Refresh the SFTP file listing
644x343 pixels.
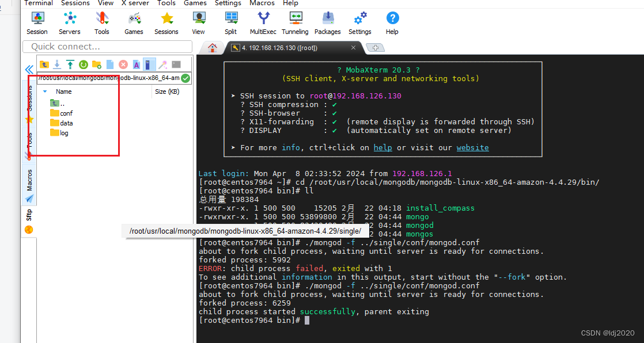84,65
